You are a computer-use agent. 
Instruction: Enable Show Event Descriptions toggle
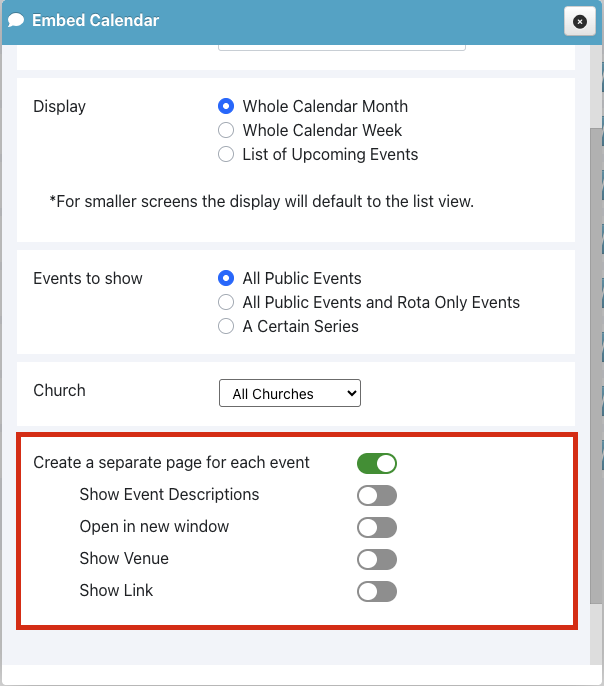click(x=377, y=495)
